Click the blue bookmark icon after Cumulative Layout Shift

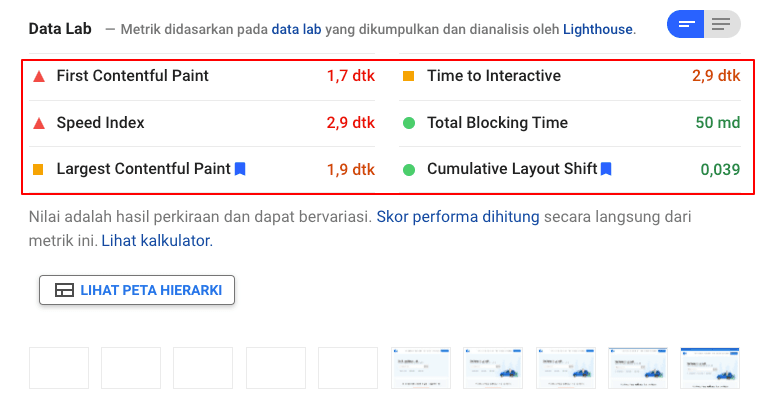606,169
